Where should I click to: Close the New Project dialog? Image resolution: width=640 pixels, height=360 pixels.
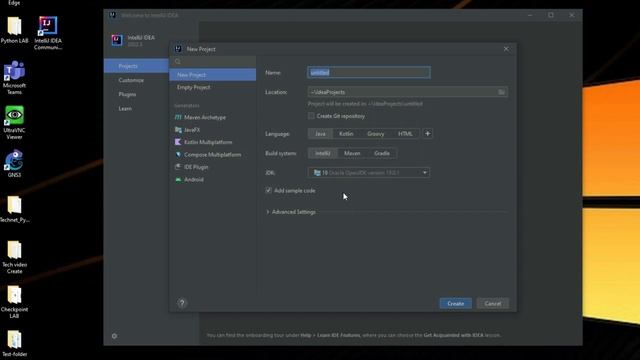(506, 49)
